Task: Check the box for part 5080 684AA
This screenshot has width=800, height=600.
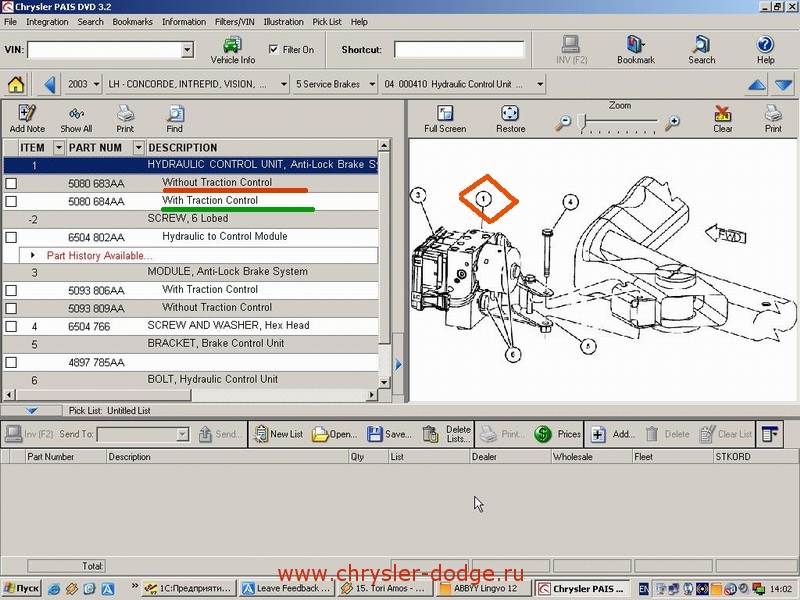Action: pyautogui.click(x=11, y=202)
